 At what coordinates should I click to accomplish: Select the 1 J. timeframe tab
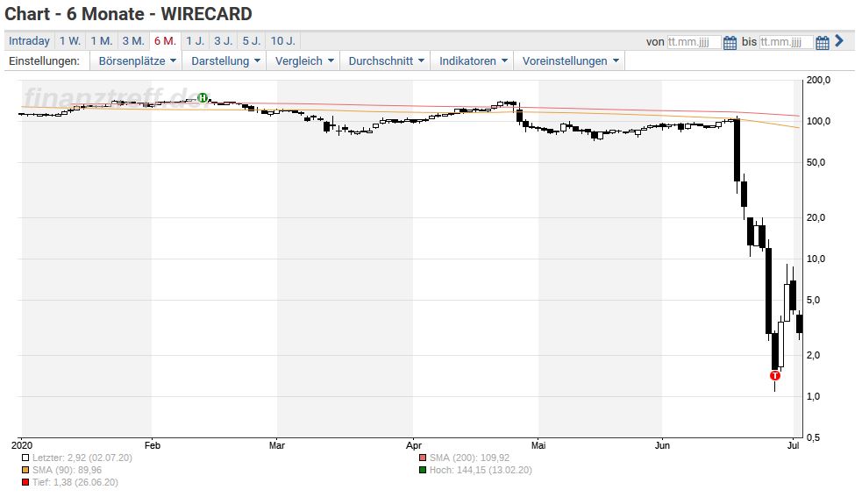(195, 41)
